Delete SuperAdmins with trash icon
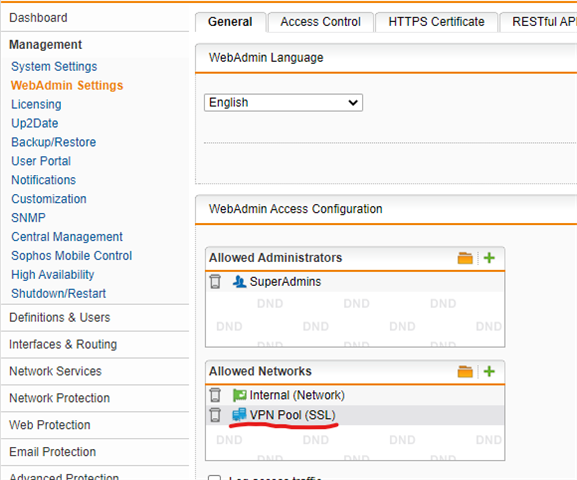 pyautogui.click(x=215, y=282)
